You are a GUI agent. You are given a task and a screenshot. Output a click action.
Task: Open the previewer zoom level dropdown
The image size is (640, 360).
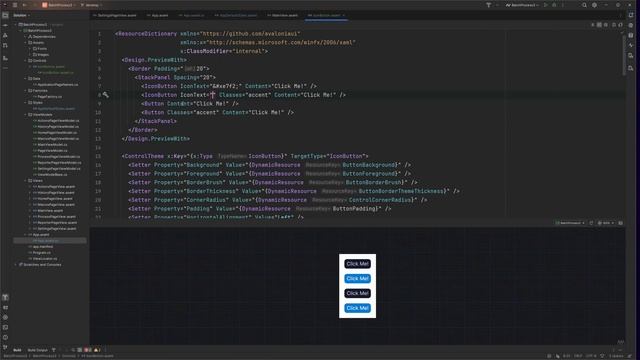click(x=606, y=223)
